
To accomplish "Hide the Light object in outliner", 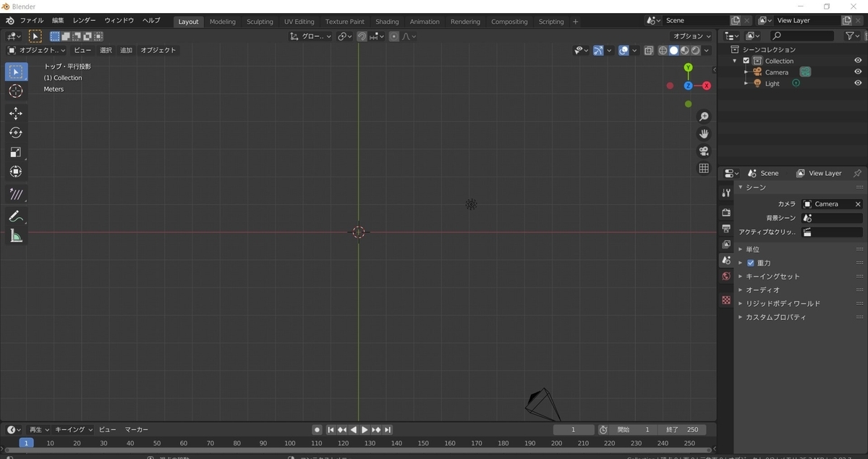I will pyautogui.click(x=858, y=83).
